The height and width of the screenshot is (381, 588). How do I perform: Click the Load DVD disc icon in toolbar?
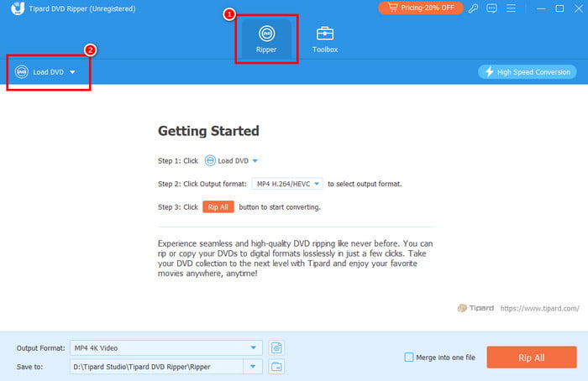(22, 72)
